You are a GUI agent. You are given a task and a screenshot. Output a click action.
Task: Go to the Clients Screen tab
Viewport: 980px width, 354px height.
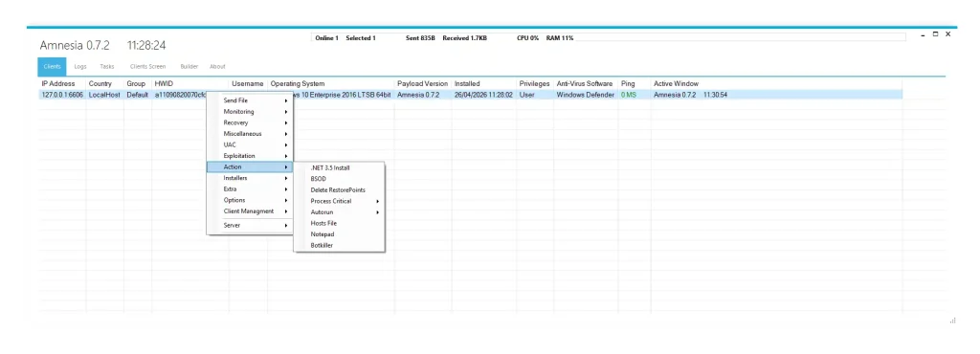tap(147, 66)
